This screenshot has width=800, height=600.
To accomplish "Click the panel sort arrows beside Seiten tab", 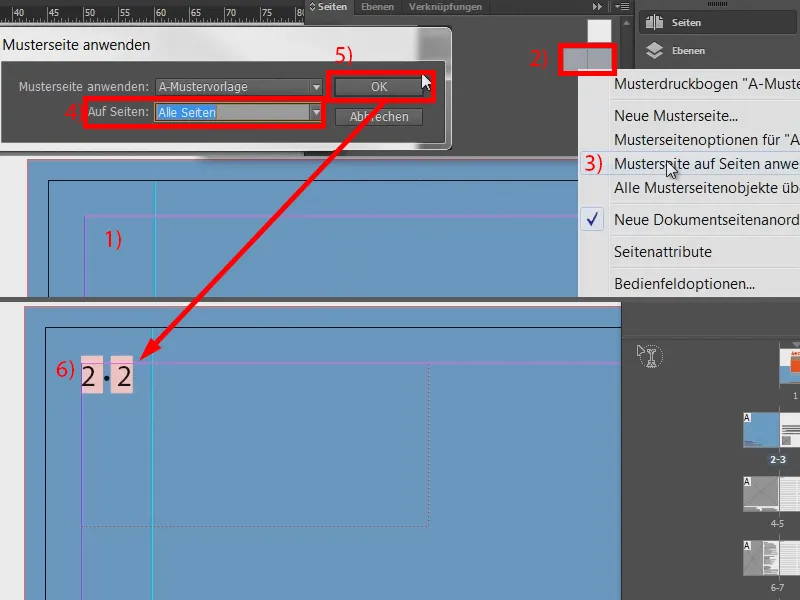I will 312,7.
